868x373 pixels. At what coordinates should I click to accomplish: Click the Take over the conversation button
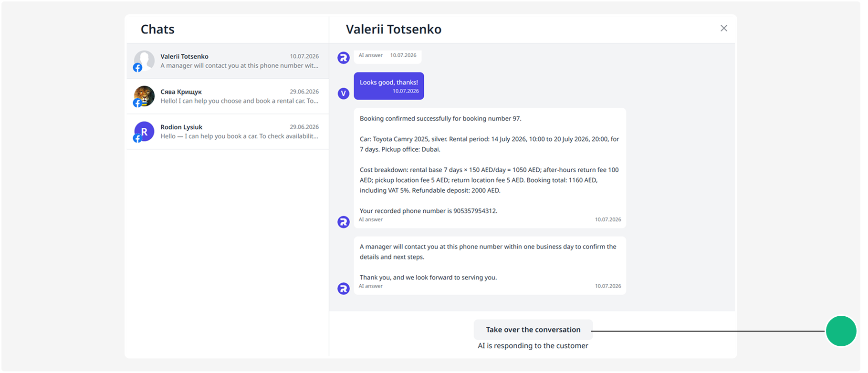(x=533, y=330)
